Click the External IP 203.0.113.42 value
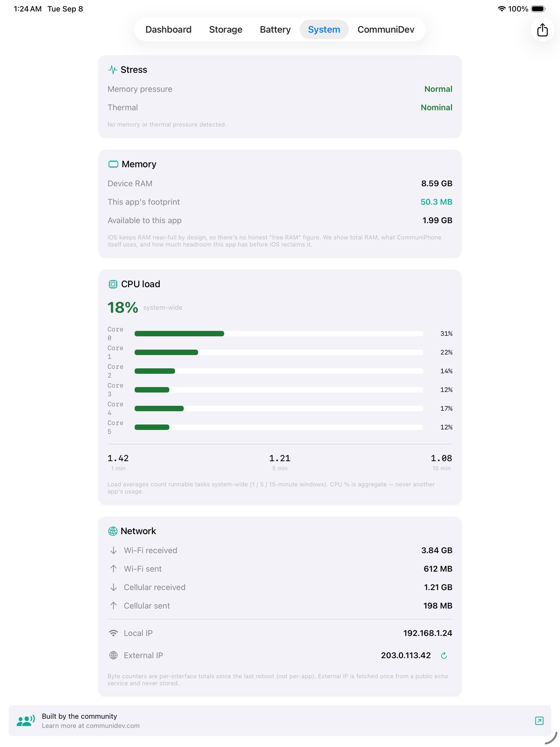This screenshot has width=560, height=747. click(x=406, y=655)
